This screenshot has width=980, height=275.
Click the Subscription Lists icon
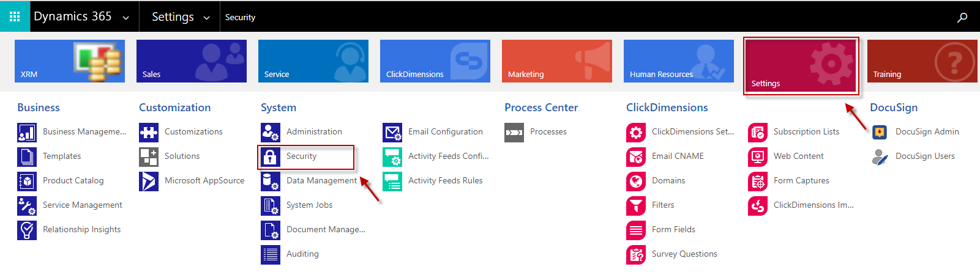click(x=758, y=133)
